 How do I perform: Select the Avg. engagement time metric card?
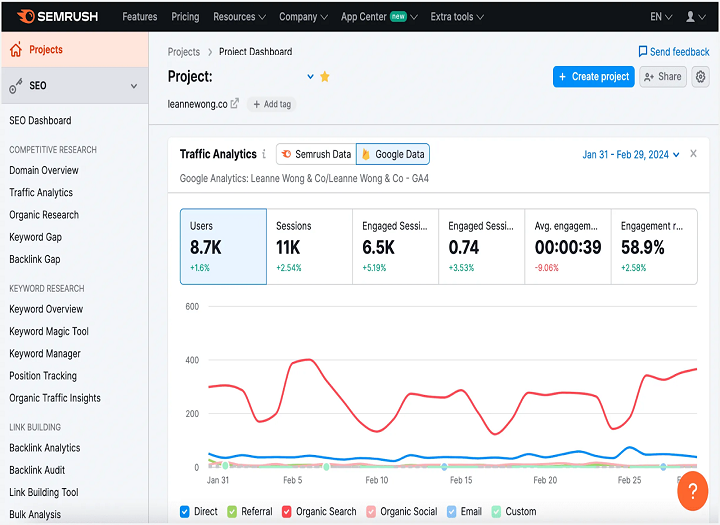pos(568,247)
